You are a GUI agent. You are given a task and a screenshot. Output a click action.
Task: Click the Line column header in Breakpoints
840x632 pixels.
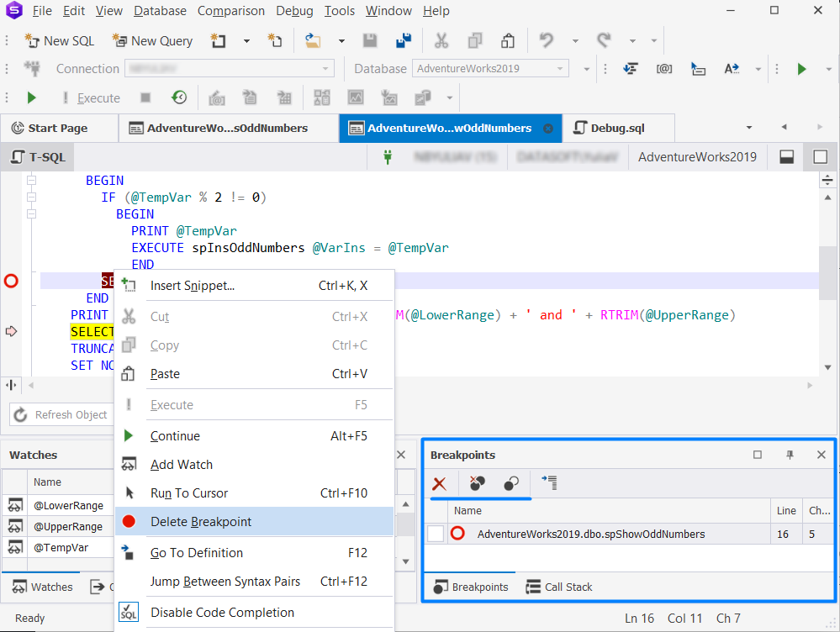pos(786,510)
